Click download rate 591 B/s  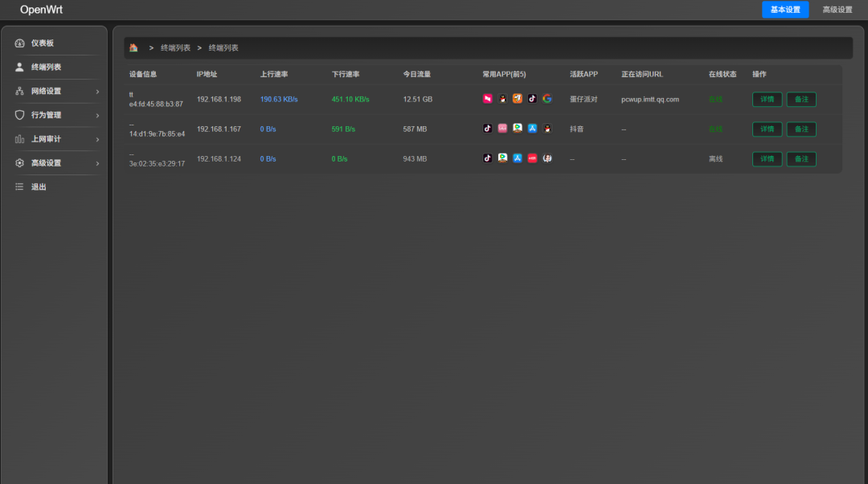pos(343,129)
